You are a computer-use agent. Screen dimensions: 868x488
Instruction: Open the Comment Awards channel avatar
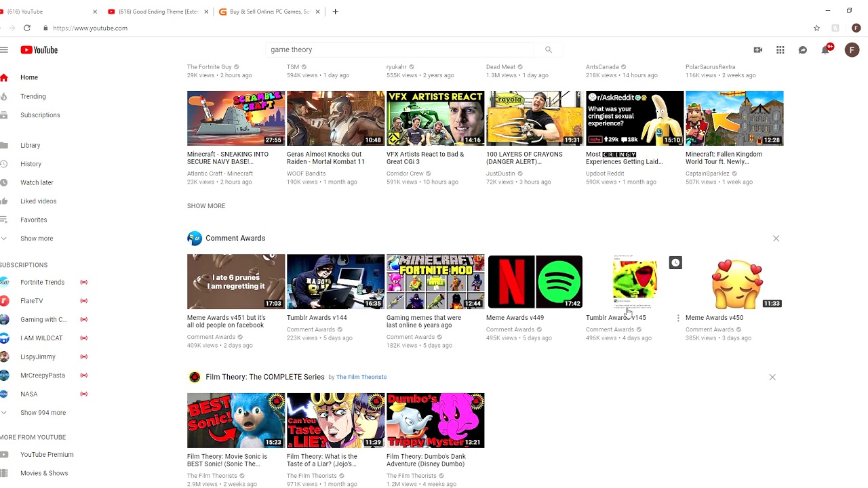point(195,238)
